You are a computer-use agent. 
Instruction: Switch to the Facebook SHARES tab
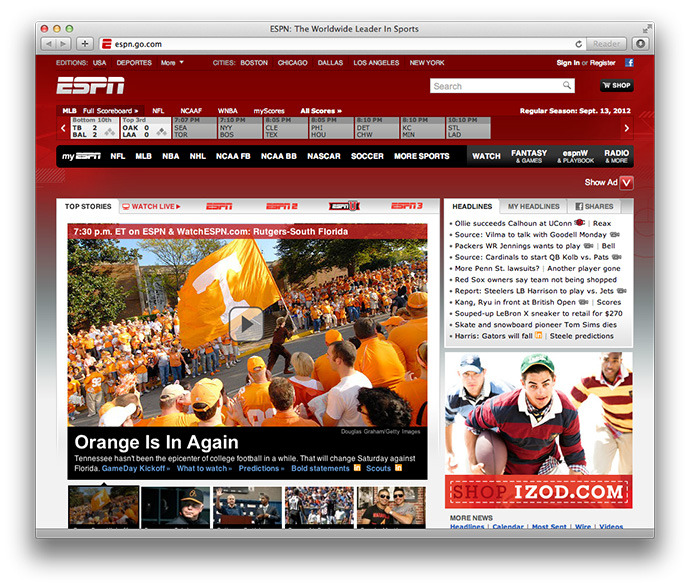[594, 206]
